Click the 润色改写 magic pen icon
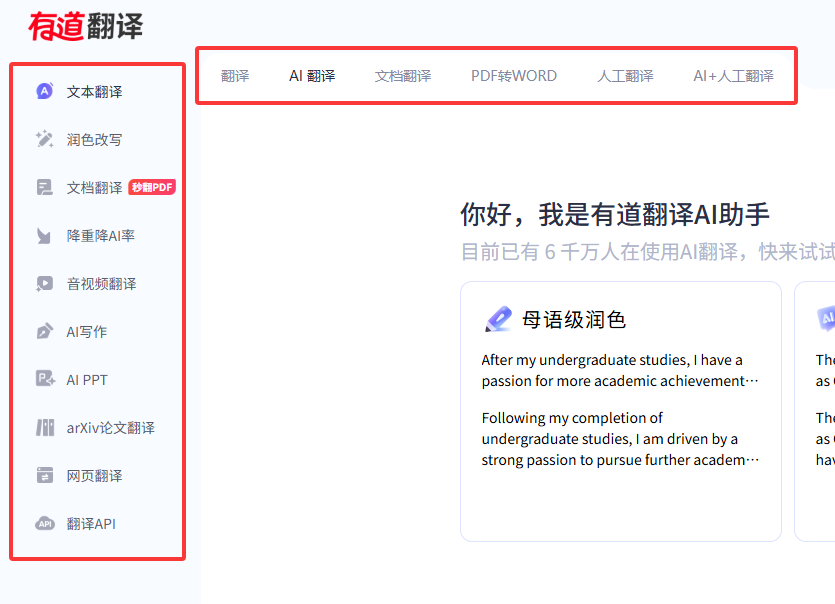This screenshot has height=604, width=835. tap(45, 139)
